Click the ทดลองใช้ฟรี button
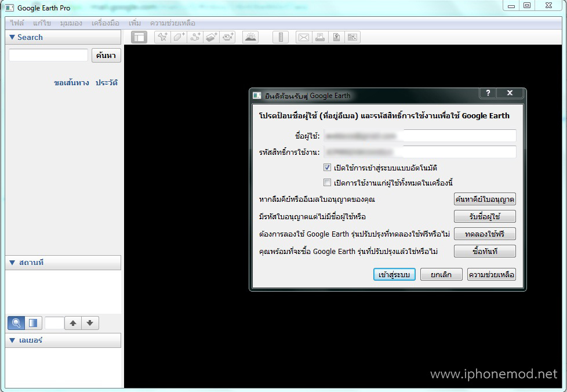This screenshot has width=567, height=392. [x=485, y=234]
